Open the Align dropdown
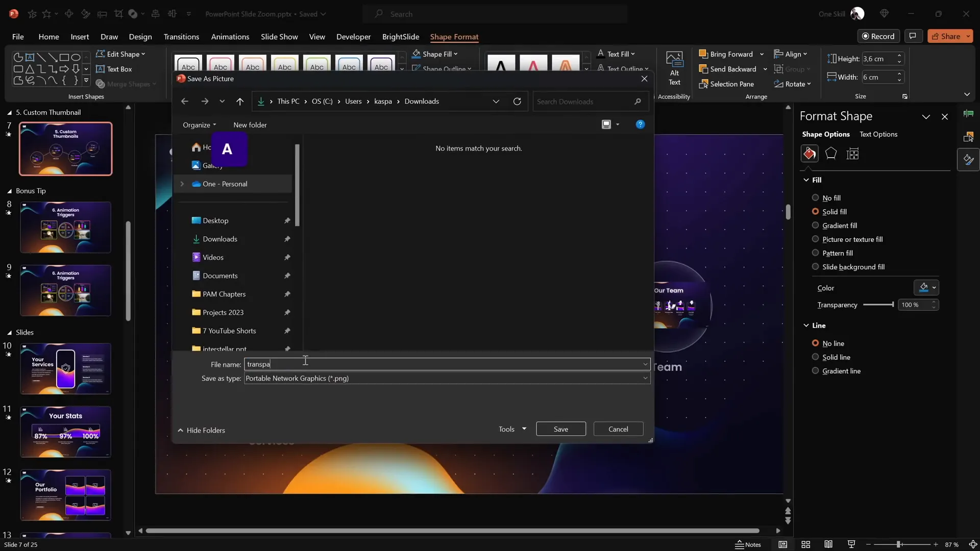The image size is (980, 551). pos(791,54)
